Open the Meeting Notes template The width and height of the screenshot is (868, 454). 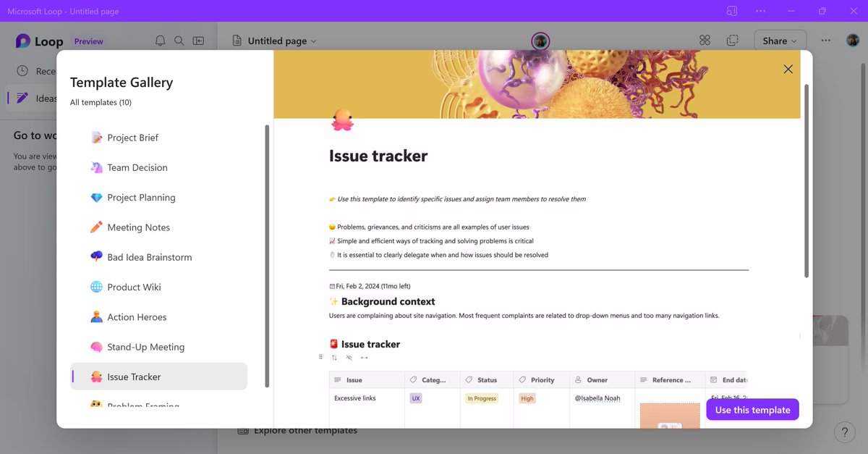click(x=158, y=227)
